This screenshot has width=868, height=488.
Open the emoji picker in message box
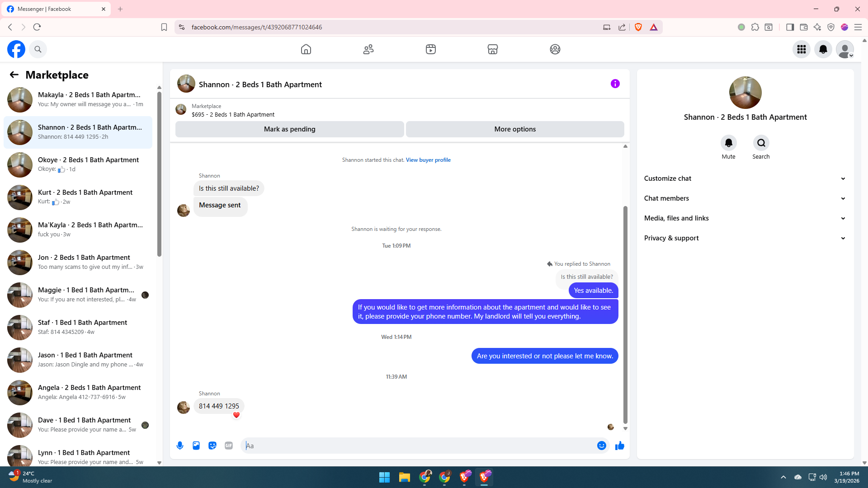pyautogui.click(x=601, y=446)
